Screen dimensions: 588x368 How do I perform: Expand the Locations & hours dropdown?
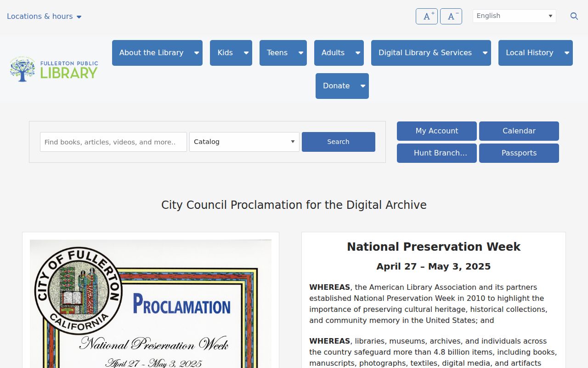coord(44,17)
